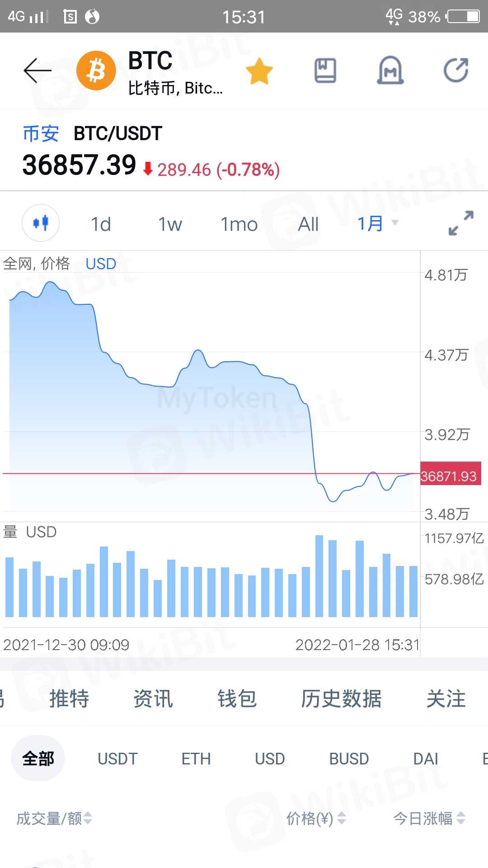Select the 全部 filter pill
Screen dimensions: 488x868
38,759
